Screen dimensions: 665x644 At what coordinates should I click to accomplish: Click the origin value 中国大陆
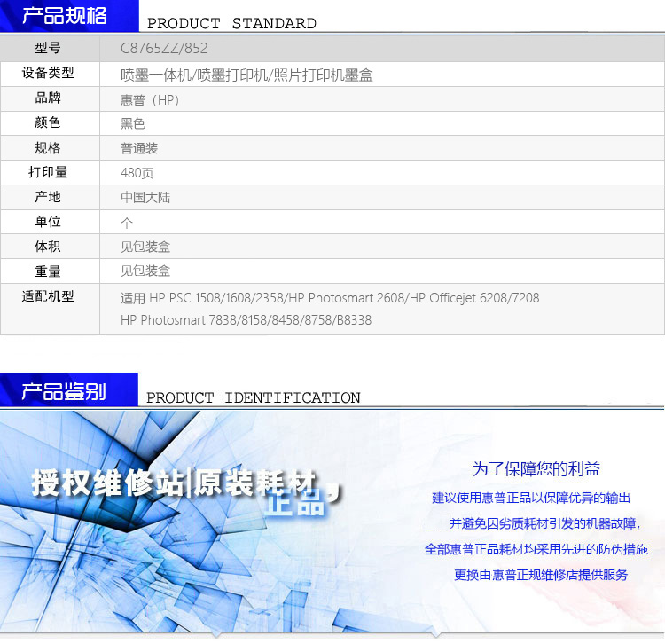point(145,197)
